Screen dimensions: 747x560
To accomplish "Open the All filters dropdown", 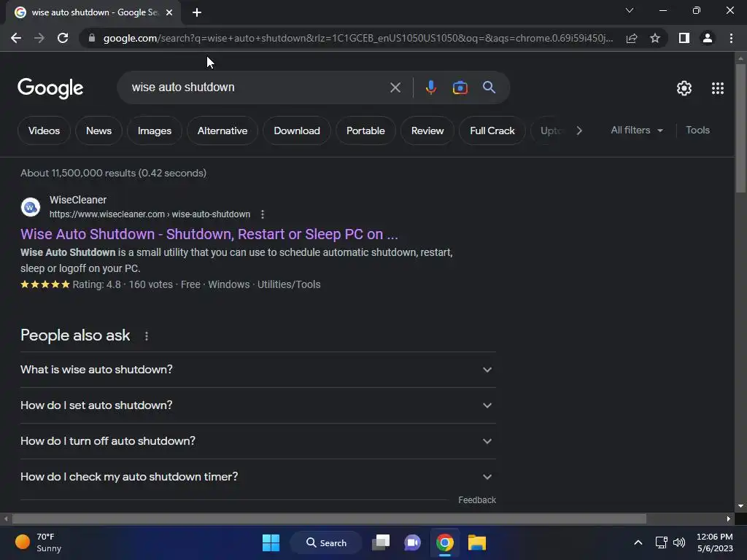I will tap(636, 130).
